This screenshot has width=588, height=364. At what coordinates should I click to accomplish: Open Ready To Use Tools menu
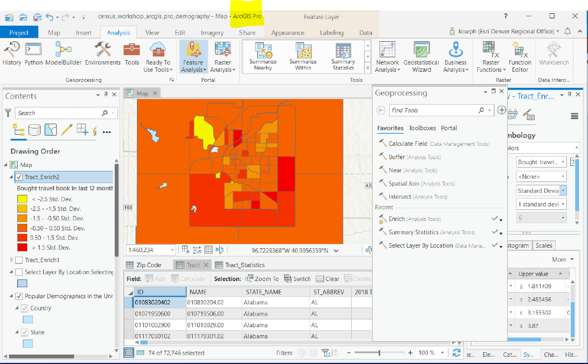click(158, 57)
